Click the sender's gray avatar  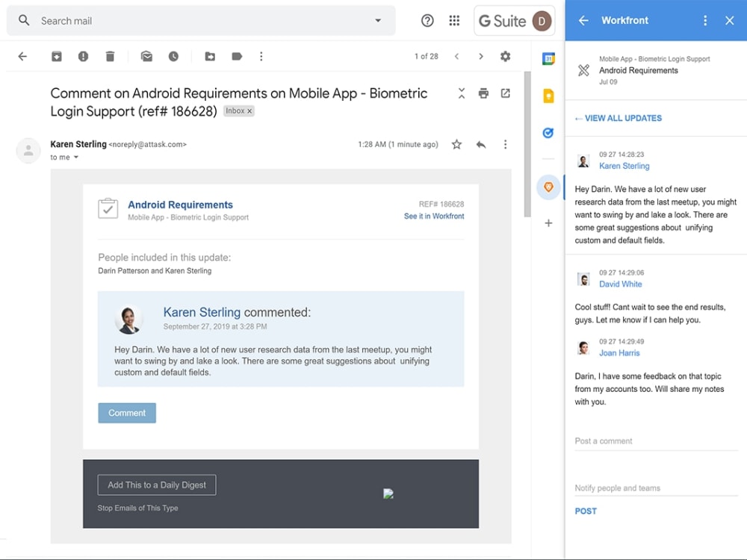[28, 151]
